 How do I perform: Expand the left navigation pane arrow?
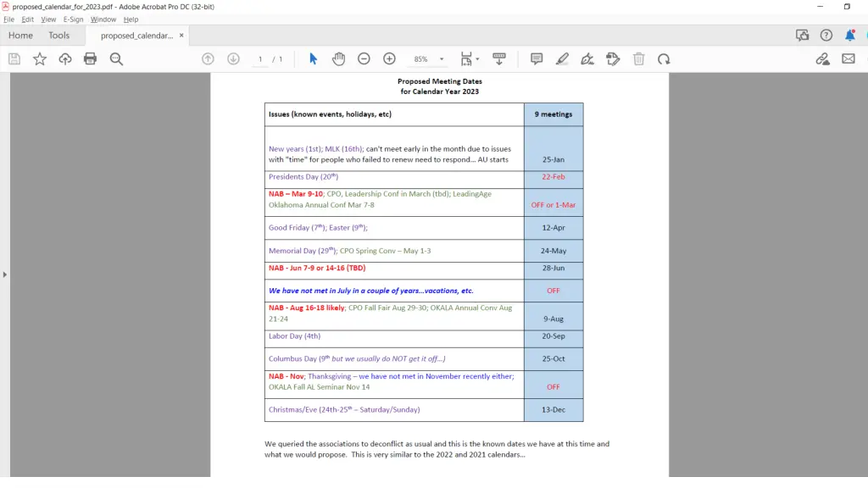click(x=5, y=274)
